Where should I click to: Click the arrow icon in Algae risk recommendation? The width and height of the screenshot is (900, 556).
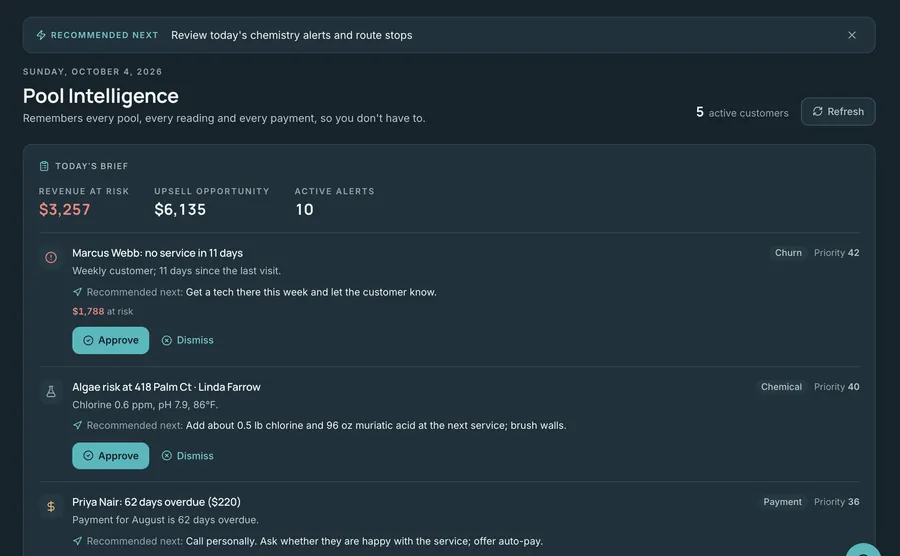(77, 425)
